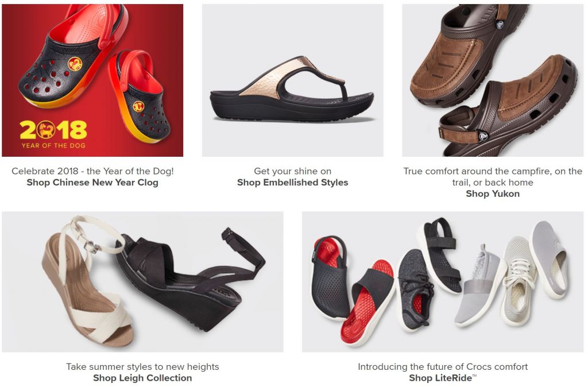Visit the Shop Yukon link

tap(493, 194)
